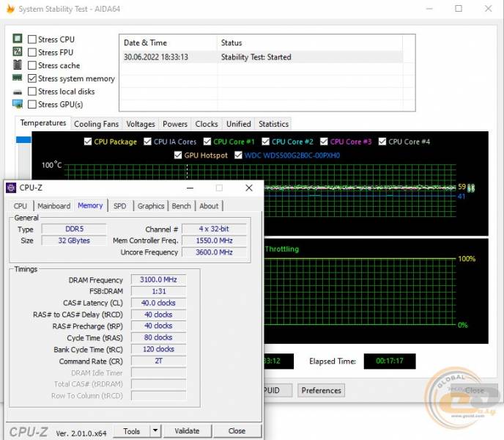The image size is (504, 440).
Task: Hide CPU Package temperature graph line
Action: point(88,142)
